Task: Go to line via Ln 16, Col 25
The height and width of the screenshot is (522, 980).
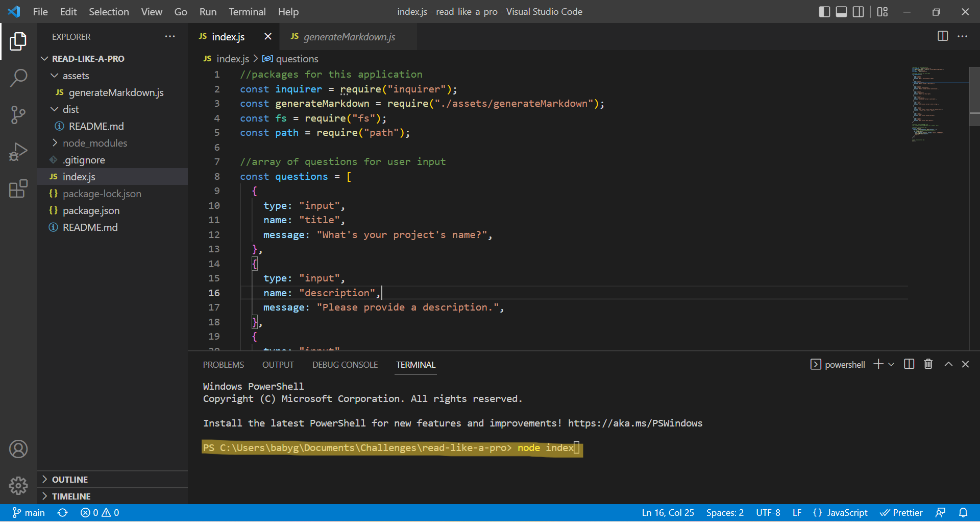Action: pyautogui.click(x=668, y=513)
